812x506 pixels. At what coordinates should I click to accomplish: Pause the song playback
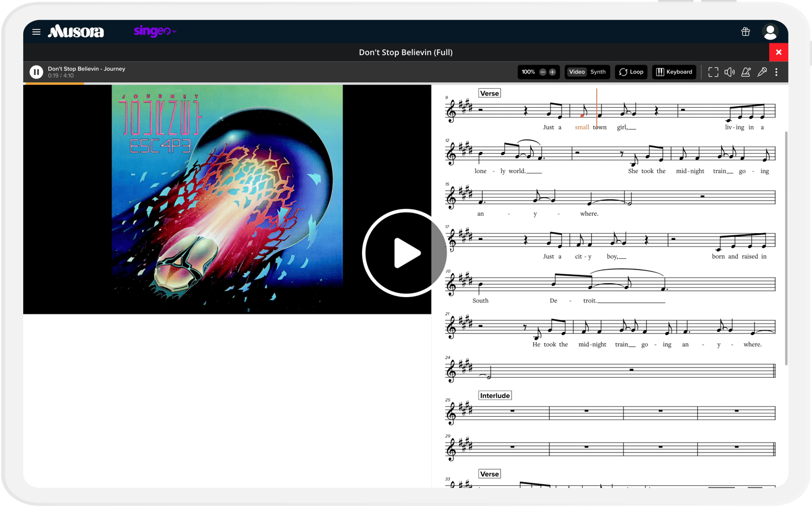[36, 72]
